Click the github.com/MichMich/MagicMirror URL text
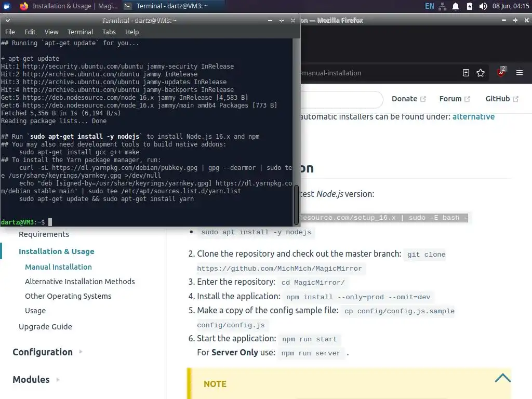Image resolution: width=532 pixels, height=399 pixels. (x=279, y=269)
